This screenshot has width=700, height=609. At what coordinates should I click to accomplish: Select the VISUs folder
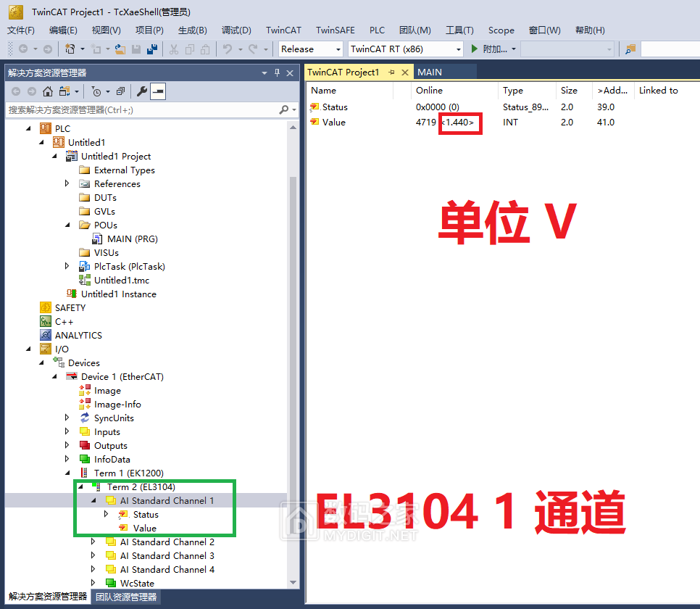pos(106,253)
